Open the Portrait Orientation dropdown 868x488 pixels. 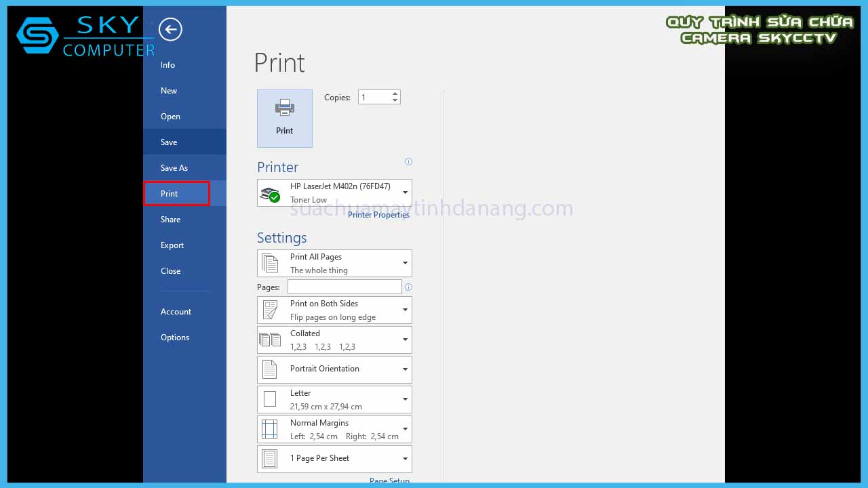point(334,369)
